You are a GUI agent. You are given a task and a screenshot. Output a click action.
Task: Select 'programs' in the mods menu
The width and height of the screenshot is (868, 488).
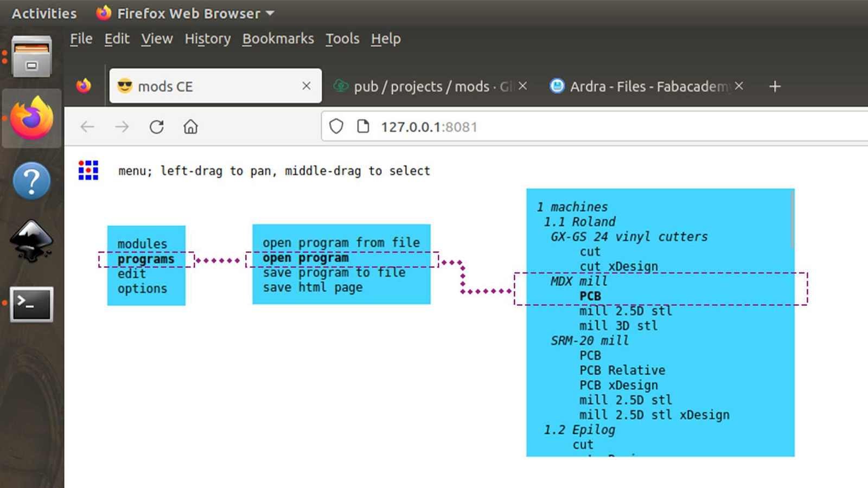[146, 259]
